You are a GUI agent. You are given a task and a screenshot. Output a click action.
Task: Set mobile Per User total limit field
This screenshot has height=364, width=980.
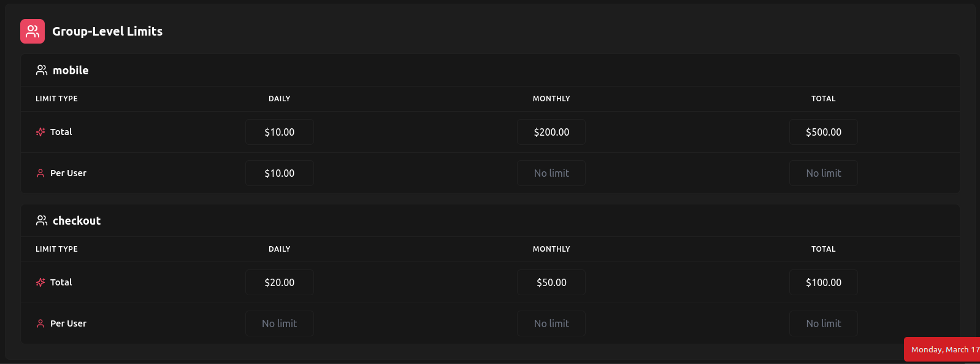pyautogui.click(x=823, y=173)
